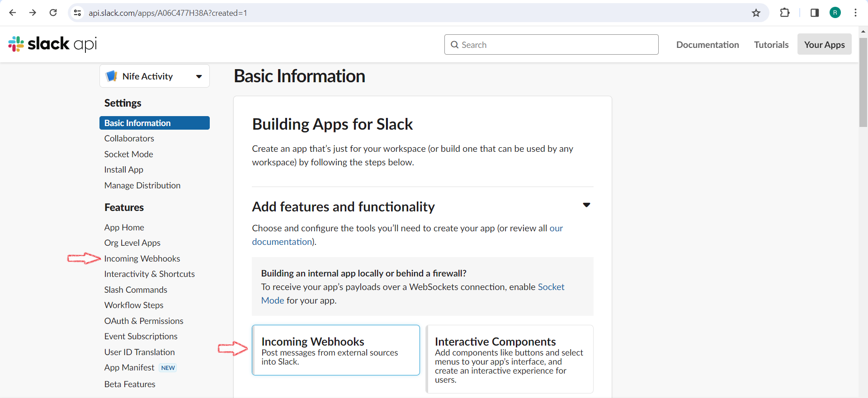This screenshot has width=868, height=398.
Task: Click the Socket Mode link in notice
Action: click(551, 287)
